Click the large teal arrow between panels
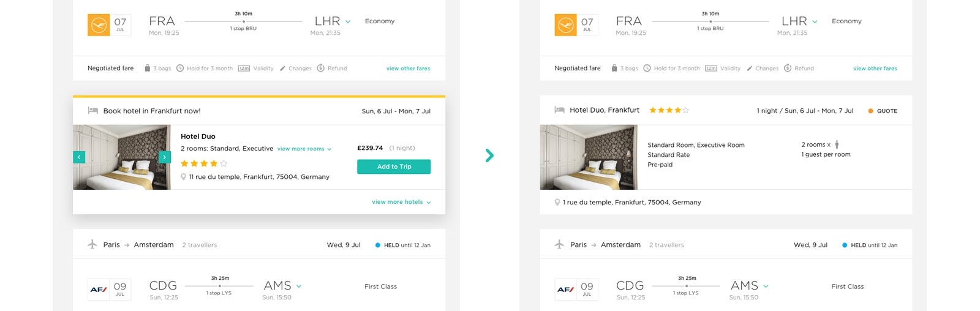 click(489, 155)
